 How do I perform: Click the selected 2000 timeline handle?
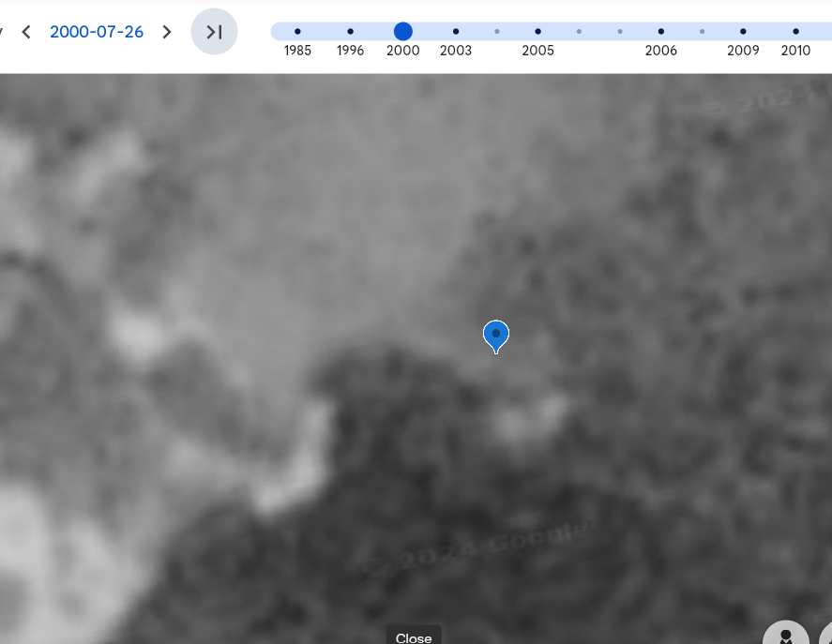[403, 32]
